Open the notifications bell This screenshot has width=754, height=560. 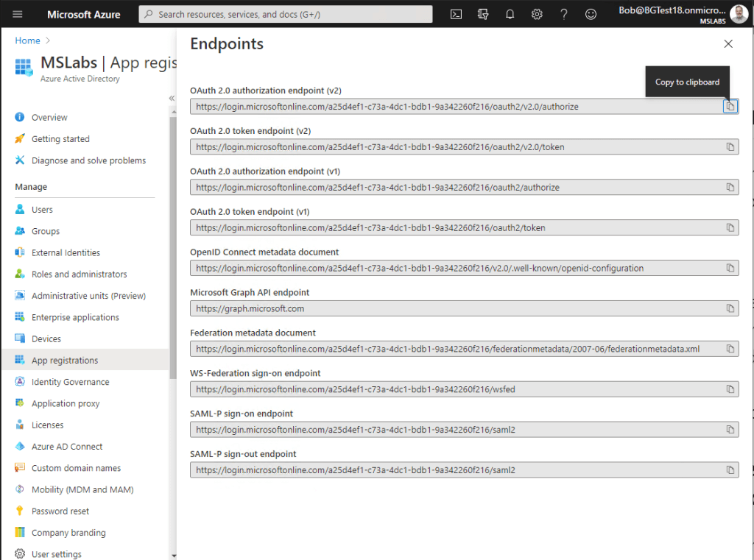point(510,14)
